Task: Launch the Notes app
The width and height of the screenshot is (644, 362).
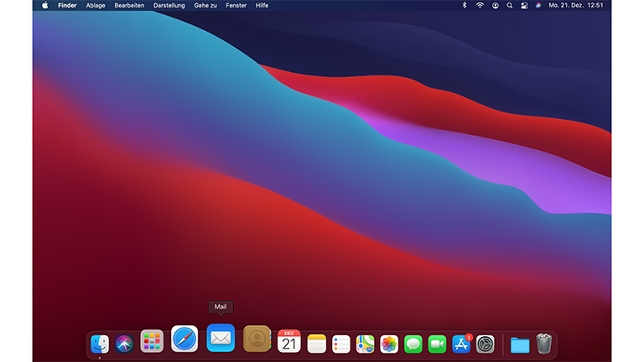Action: pyautogui.click(x=316, y=344)
